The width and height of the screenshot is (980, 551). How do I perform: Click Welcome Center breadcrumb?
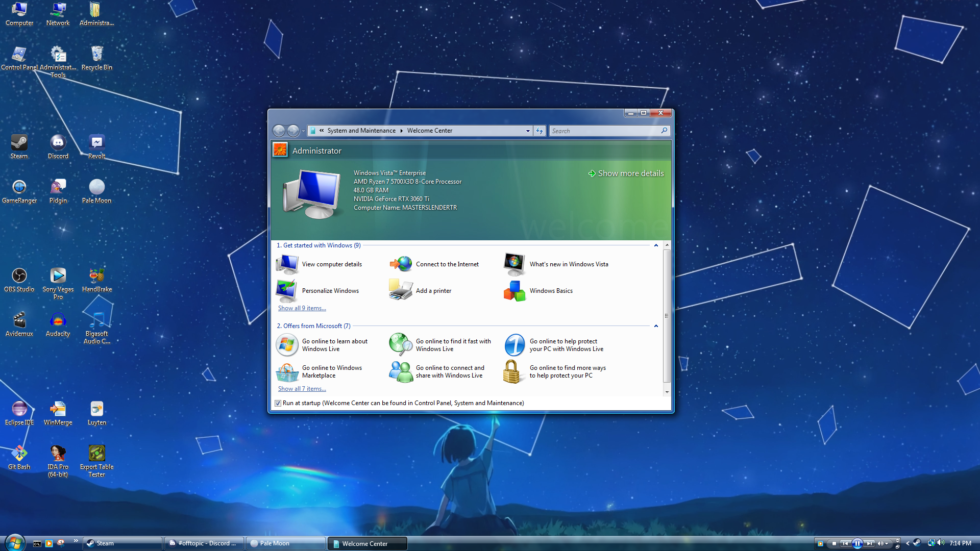(430, 131)
